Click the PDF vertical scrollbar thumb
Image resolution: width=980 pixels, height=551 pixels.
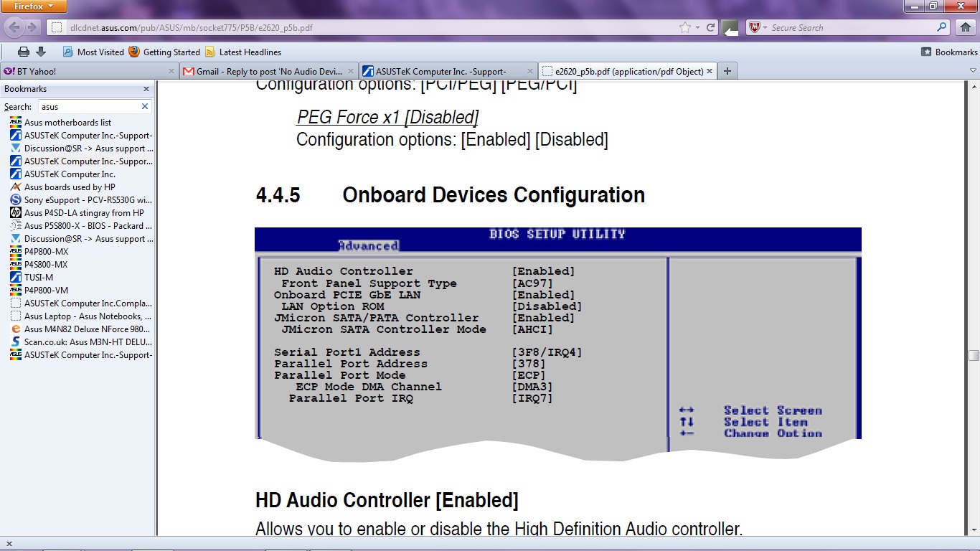point(974,355)
